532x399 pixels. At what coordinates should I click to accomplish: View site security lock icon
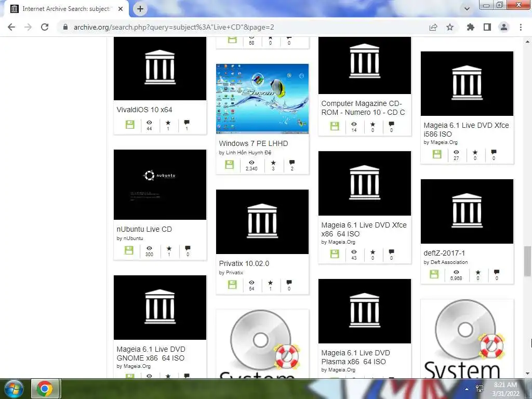65,27
